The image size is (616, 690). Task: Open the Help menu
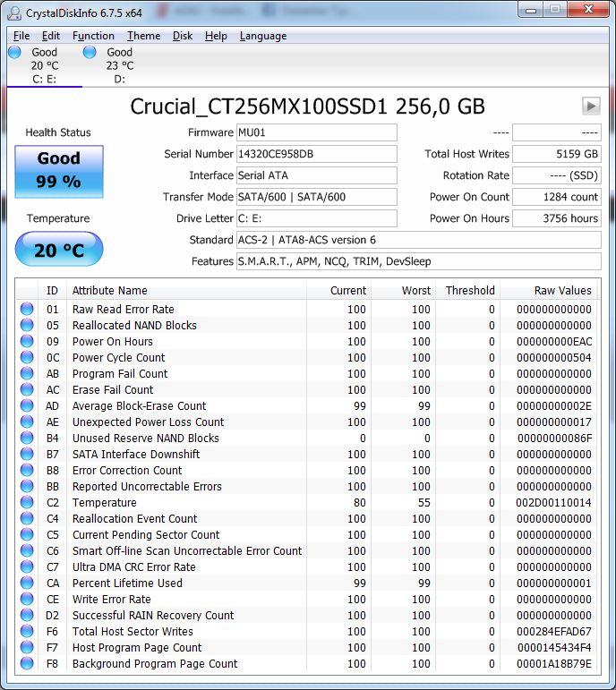coord(216,36)
